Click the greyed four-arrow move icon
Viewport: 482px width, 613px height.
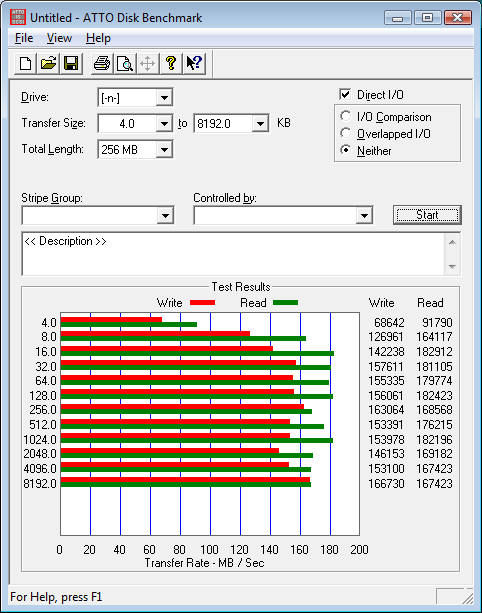(x=147, y=63)
